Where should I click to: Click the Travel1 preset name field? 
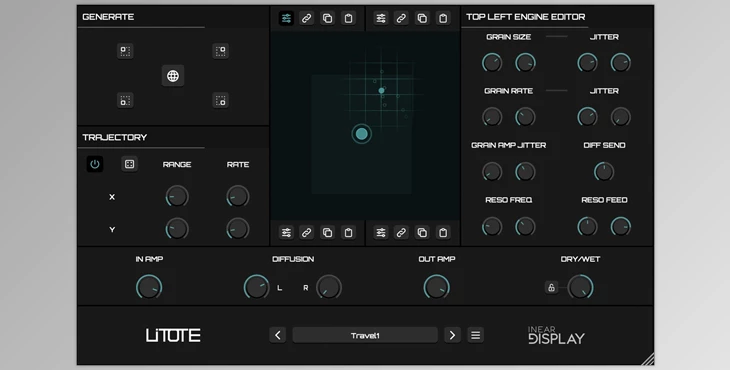pos(365,335)
